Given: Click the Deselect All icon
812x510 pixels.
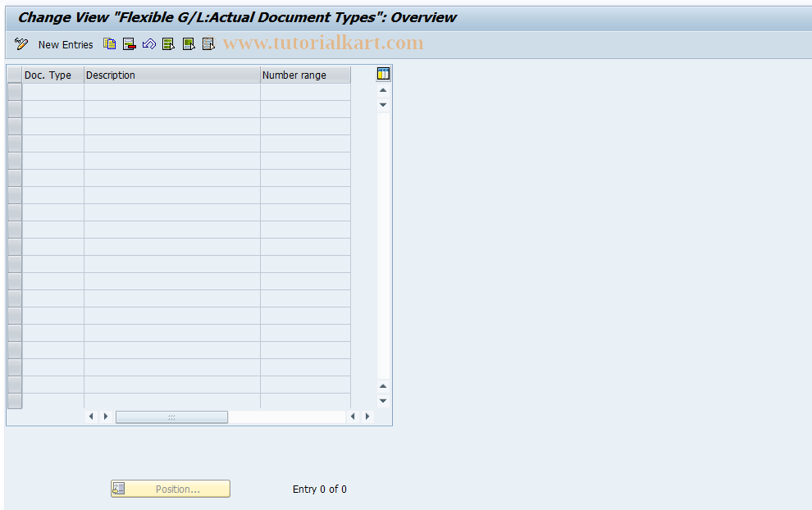Looking at the screenshot, I should pyautogui.click(x=208, y=44).
